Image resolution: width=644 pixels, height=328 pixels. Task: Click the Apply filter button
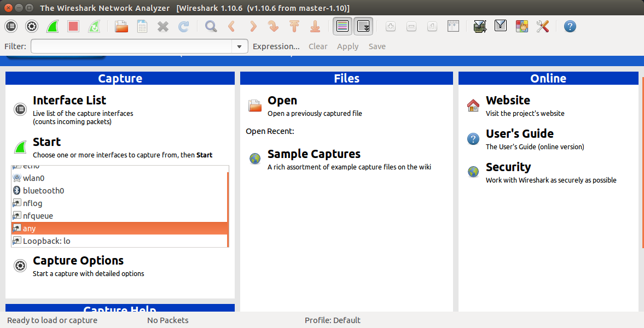pyautogui.click(x=347, y=46)
